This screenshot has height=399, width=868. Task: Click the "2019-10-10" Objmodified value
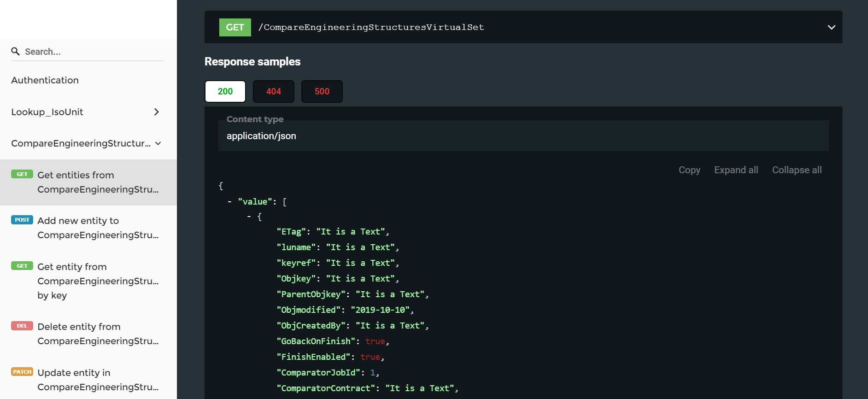coord(380,310)
